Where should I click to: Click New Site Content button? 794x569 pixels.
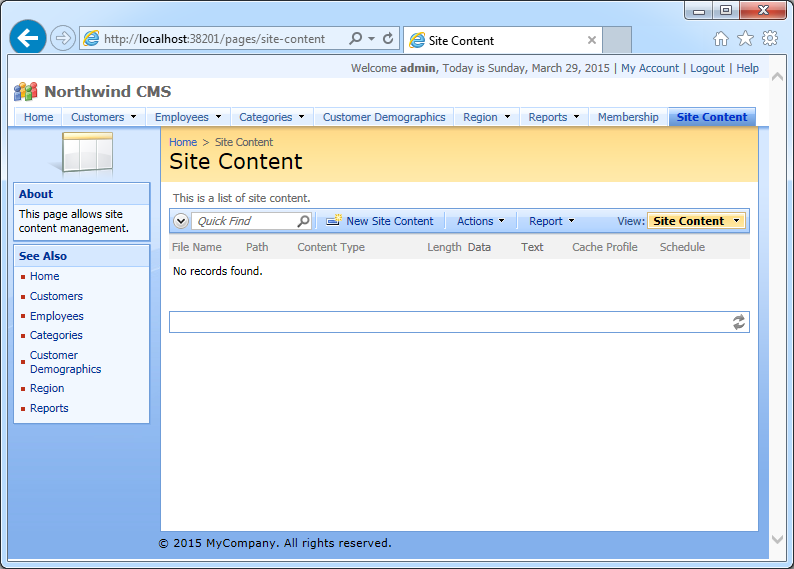[x=380, y=221]
